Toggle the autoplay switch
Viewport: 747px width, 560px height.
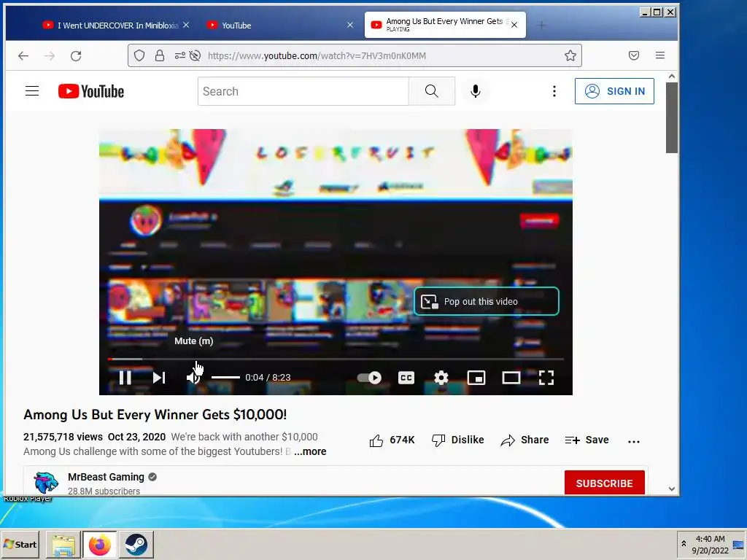point(369,378)
